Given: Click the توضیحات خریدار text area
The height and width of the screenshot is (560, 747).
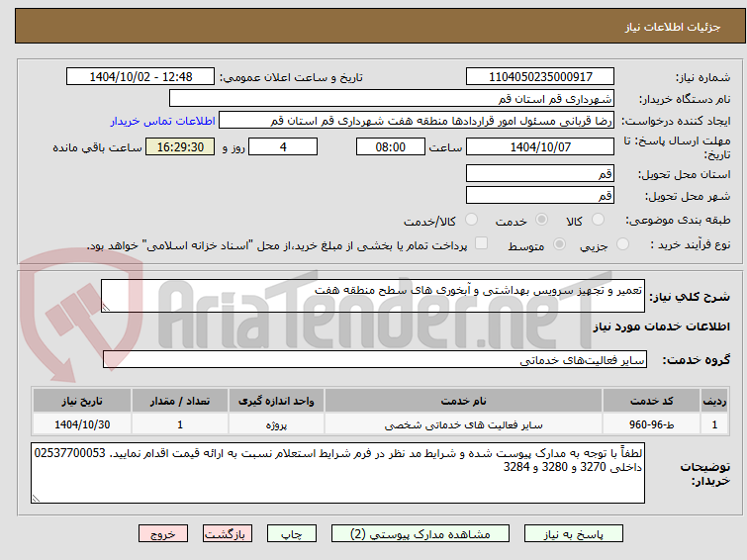Looking at the screenshot, I should pos(337,473).
